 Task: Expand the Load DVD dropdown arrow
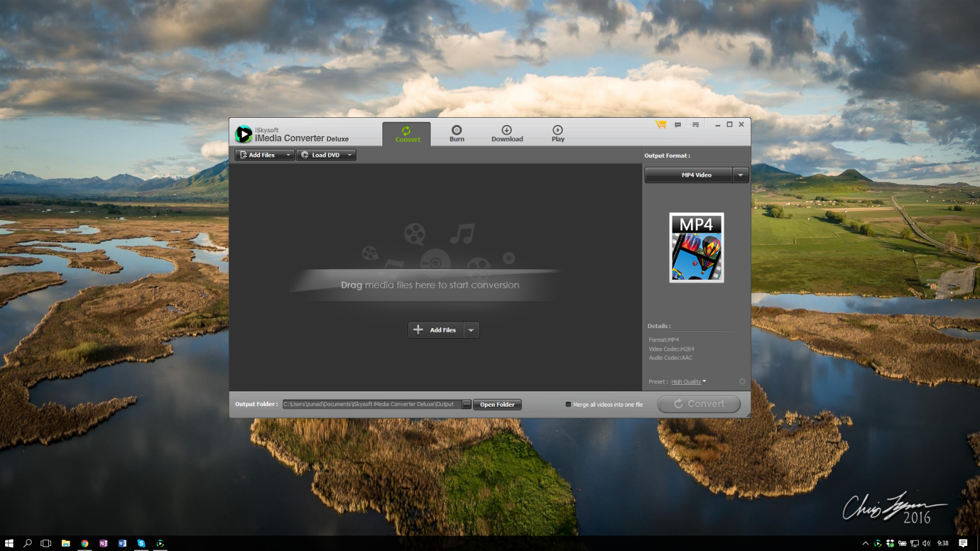349,155
